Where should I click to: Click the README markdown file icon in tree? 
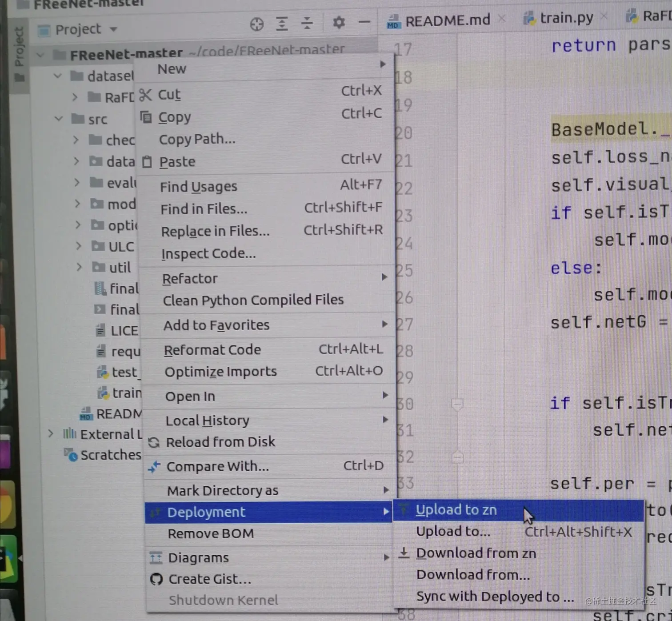pos(86,414)
